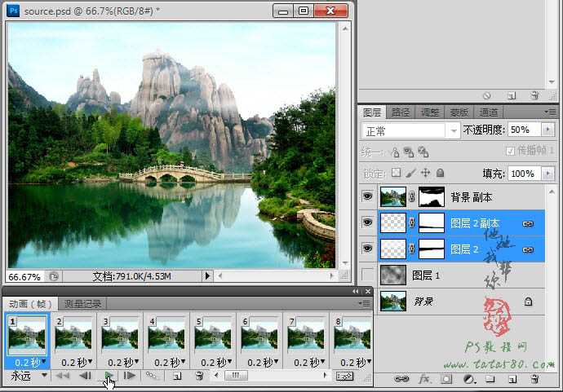Create a new layer group
563x392 pixels.
point(490,379)
